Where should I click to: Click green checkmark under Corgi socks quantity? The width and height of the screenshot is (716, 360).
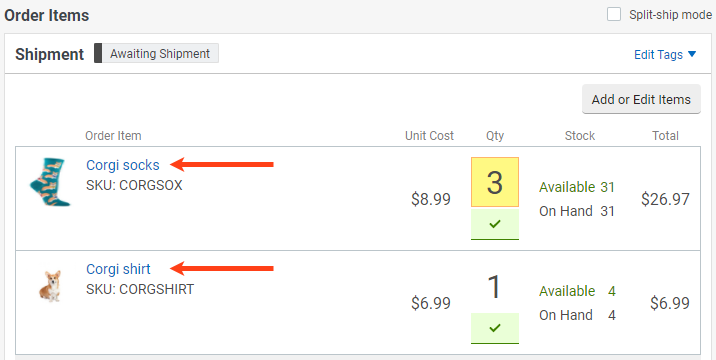(x=495, y=224)
